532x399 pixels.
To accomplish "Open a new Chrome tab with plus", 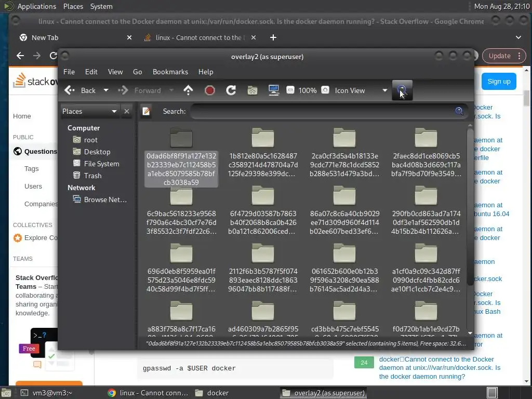I will point(273,37).
